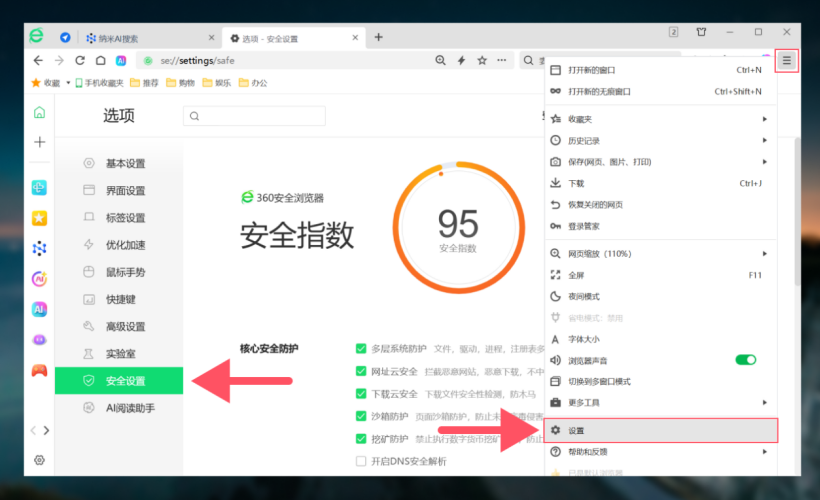Expand the 收藏夹 submenu
Screen dimensions: 820x500
tap(660, 119)
